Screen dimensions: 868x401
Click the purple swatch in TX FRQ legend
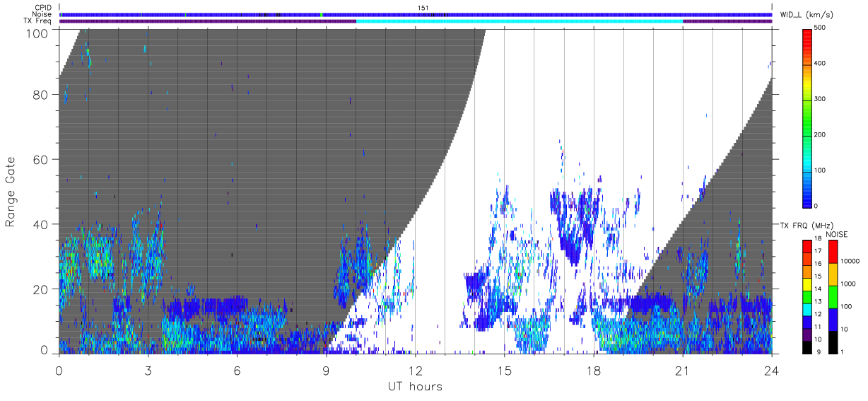[x=807, y=334]
